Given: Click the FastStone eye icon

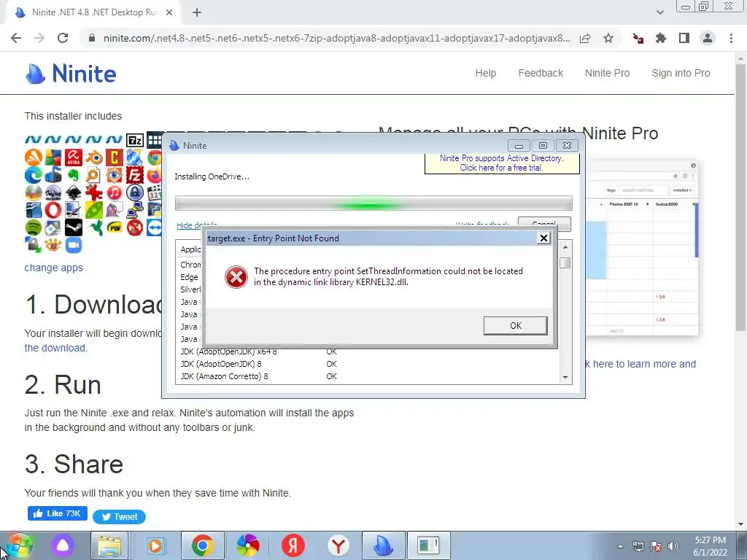Looking at the screenshot, I should (115, 175).
